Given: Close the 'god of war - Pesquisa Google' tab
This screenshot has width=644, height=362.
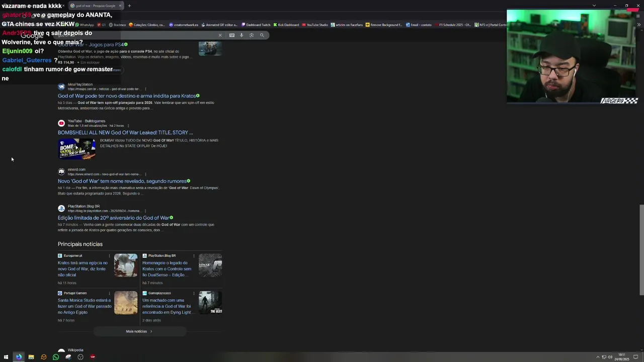Looking at the screenshot, I should (x=120, y=6).
